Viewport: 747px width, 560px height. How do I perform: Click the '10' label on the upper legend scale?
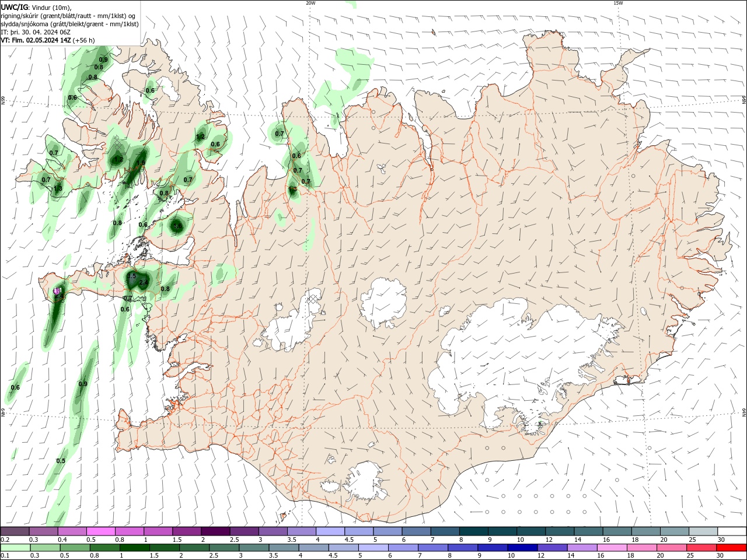click(x=520, y=540)
